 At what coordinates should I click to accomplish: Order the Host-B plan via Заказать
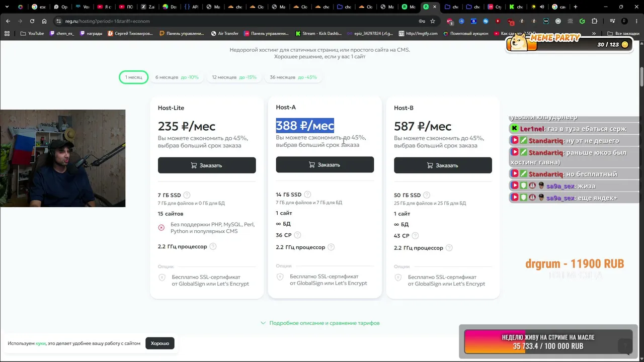[x=443, y=165]
